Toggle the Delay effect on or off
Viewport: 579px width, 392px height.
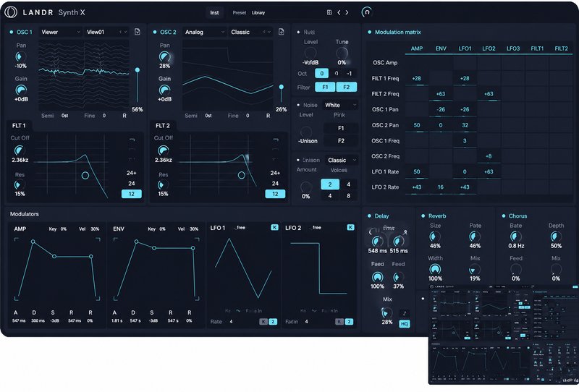[369, 216]
